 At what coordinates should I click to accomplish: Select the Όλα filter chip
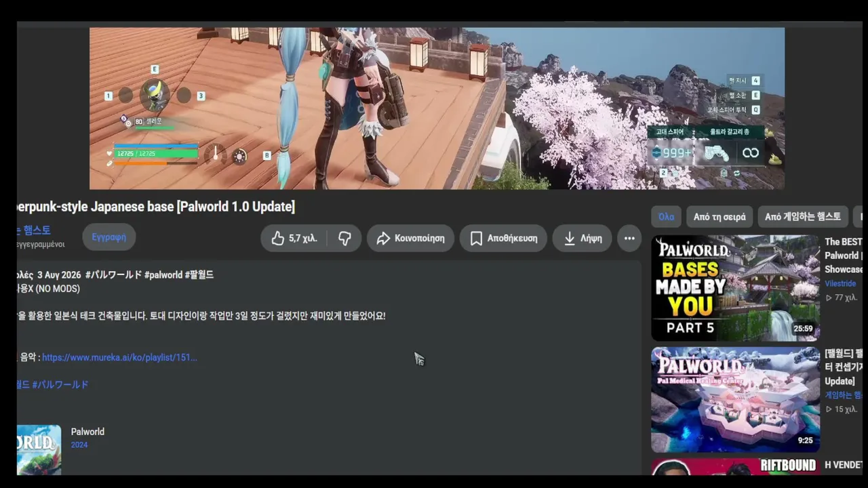[x=666, y=217]
